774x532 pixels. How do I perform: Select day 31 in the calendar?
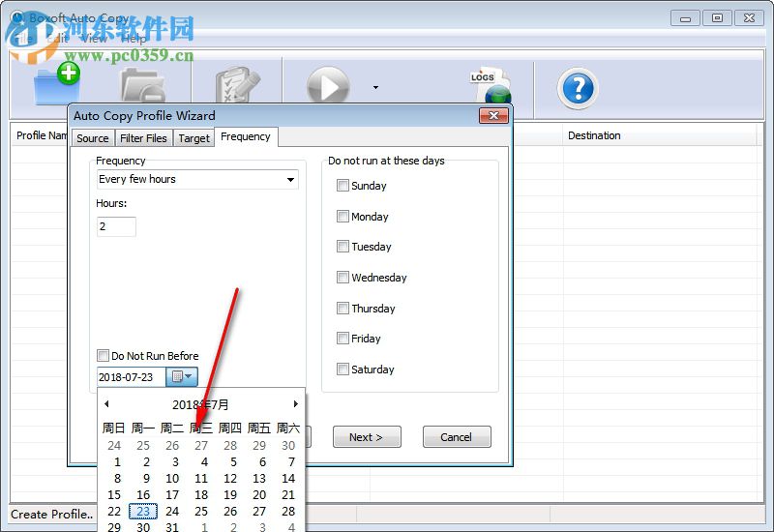tap(172, 527)
